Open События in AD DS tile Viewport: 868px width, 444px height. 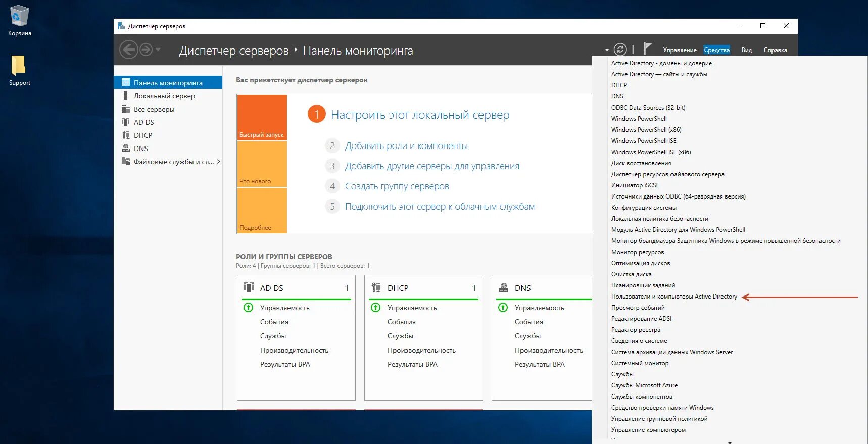coord(274,322)
